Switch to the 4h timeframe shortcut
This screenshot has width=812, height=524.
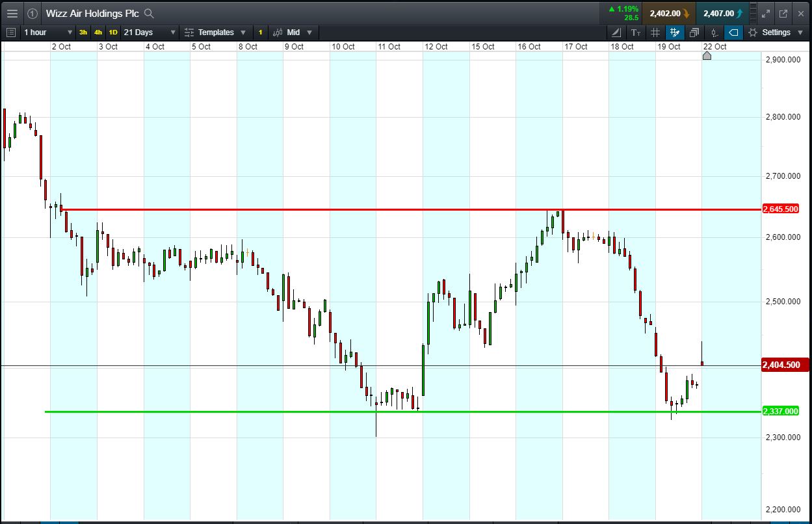[98, 33]
